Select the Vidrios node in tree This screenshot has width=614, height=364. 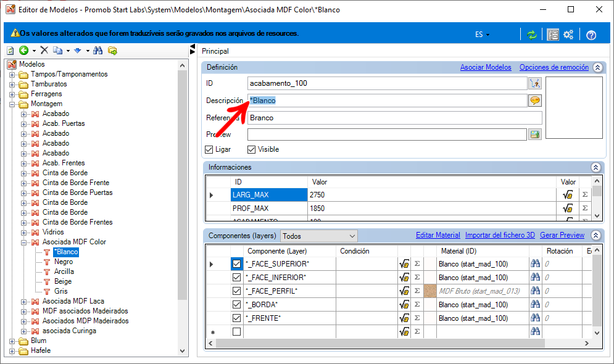pos(53,232)
